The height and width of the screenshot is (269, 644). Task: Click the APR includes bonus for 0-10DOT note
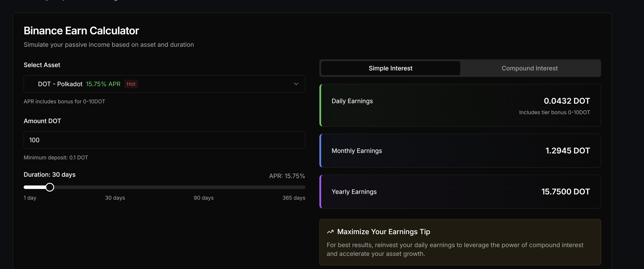(64, 102)
